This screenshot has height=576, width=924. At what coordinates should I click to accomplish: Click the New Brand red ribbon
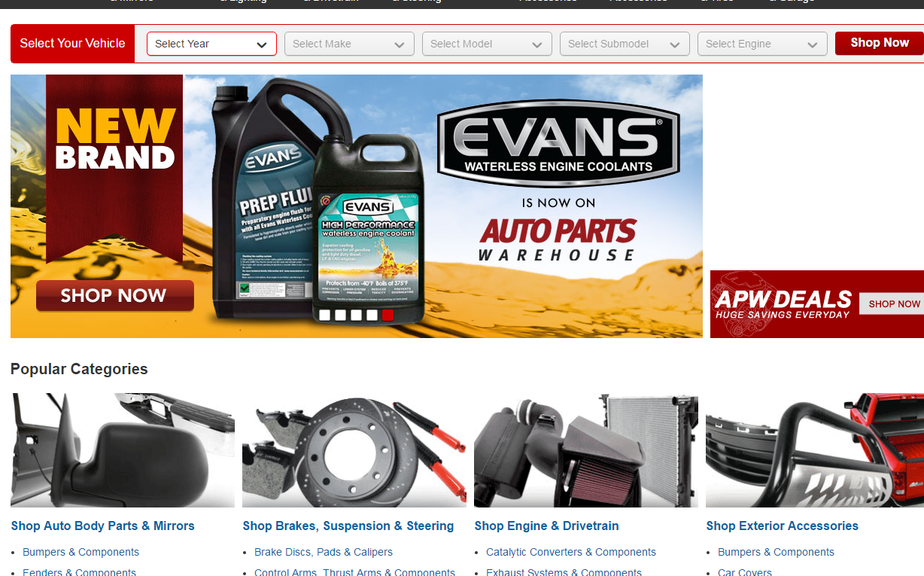(x=114, y=167)
